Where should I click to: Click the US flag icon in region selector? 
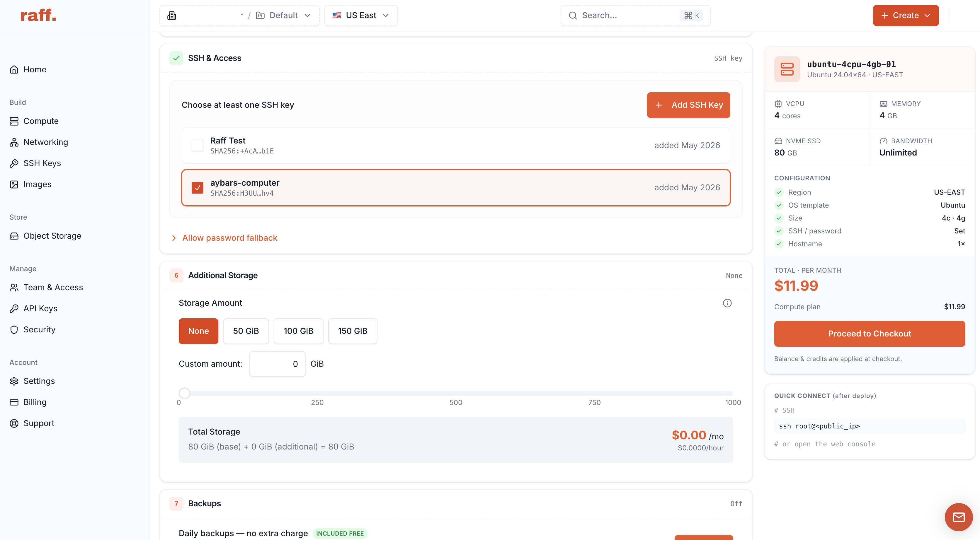pyautogui.click(x=336, y=15)
